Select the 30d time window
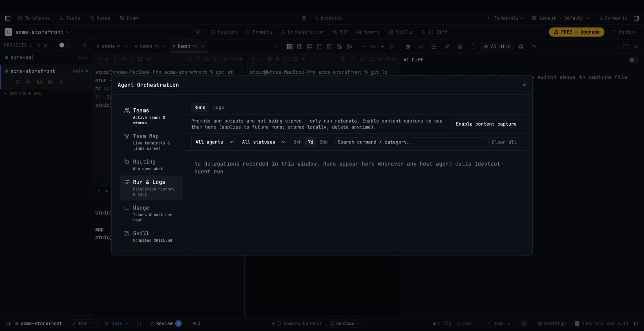The height and width of the screenshot is (331, 644). pyautogui.click(x=324, y=142)
